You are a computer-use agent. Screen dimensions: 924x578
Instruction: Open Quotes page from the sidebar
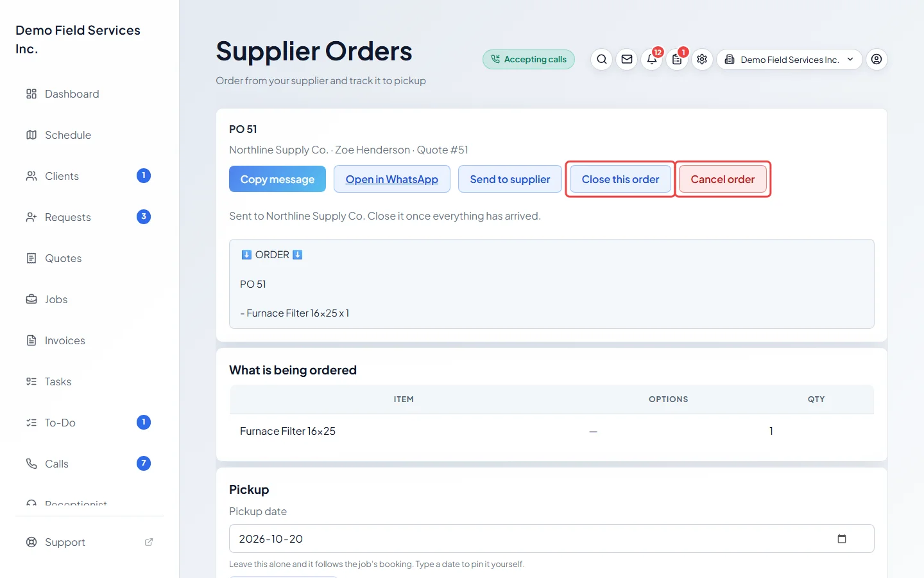tap(89, 258)
